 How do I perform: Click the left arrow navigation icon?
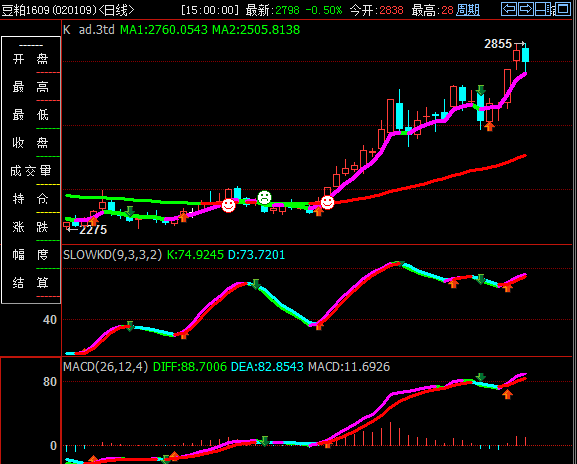509,8
